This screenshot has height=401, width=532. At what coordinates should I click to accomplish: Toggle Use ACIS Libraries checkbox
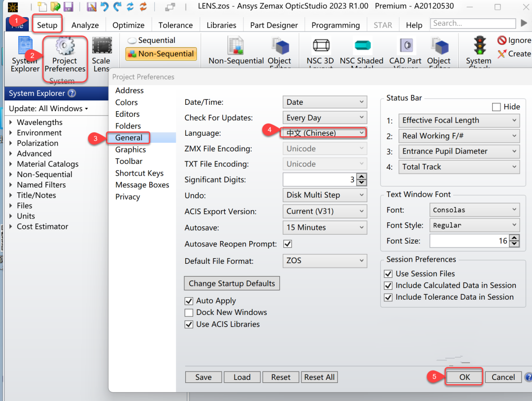[x=189, y=324]
